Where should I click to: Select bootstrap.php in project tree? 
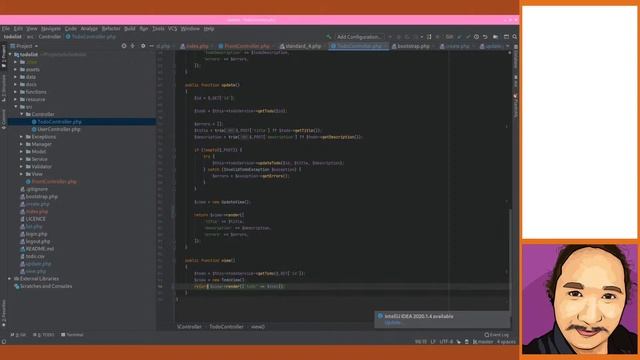coord(42,196)
